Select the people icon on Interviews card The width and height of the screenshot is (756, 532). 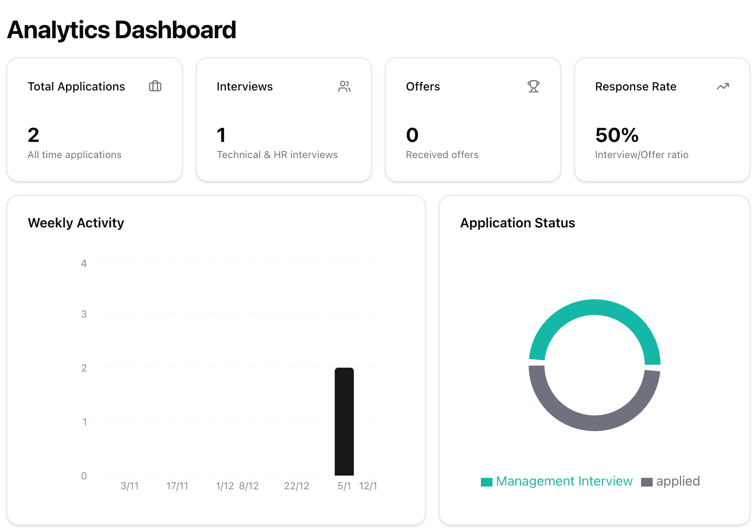click(x=344, y=86)
